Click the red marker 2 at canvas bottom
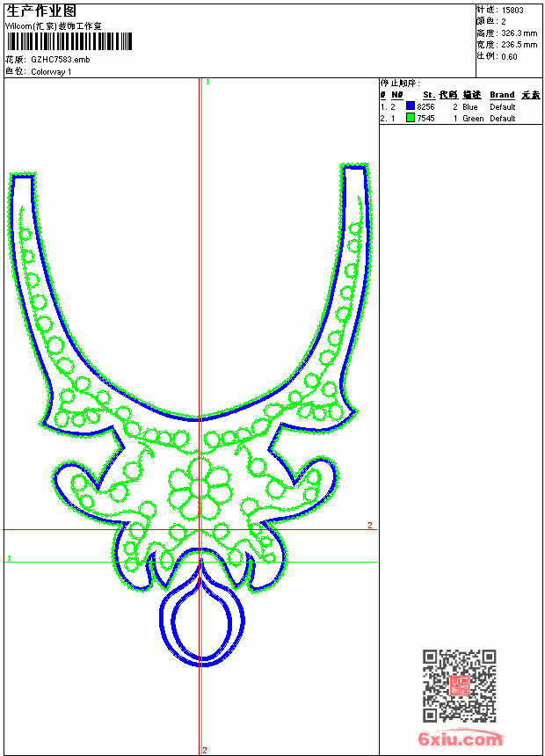Viewport: 545px width, 756px height. (205, 750)
